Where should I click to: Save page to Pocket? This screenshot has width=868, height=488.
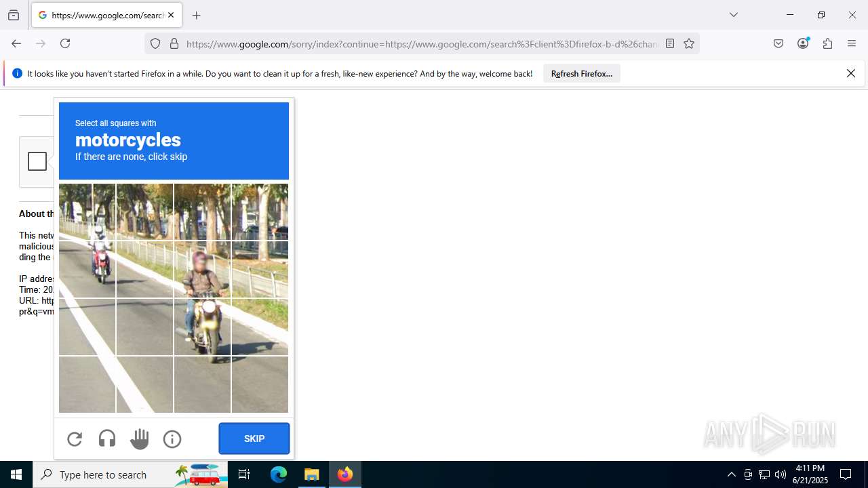point(778,43)
